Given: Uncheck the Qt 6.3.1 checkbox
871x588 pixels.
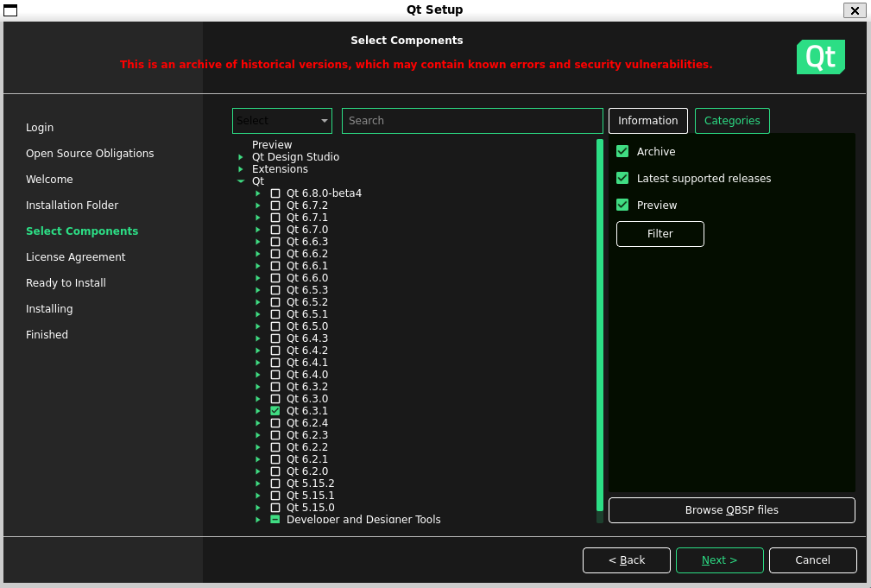Looking at the screenshot, I should pyautogui.click(x=275, y=411).
